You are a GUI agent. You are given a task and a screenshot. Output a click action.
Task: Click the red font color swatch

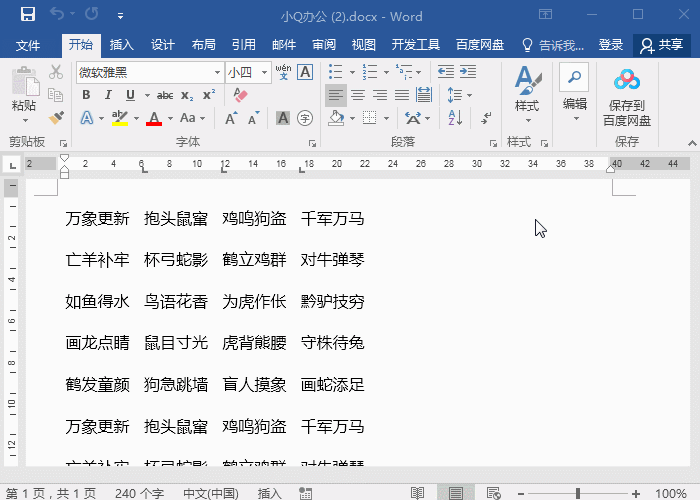pos(154,119)
